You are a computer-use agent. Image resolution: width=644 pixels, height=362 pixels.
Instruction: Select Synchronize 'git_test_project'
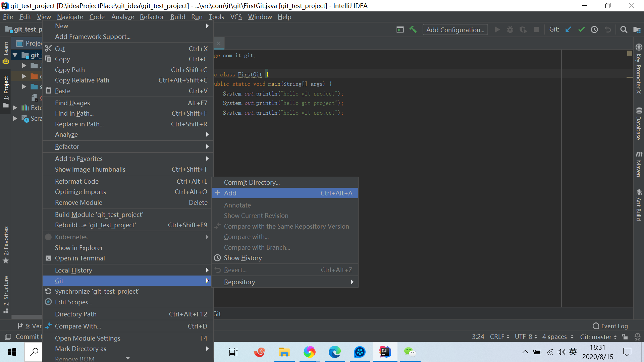[128, 292]
